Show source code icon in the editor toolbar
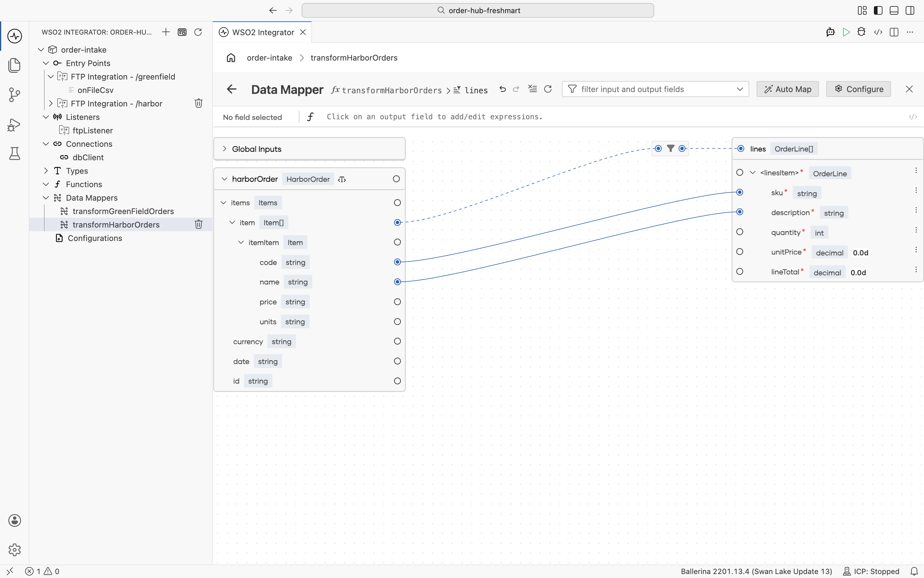924x578 pixels. pos(878,32)
